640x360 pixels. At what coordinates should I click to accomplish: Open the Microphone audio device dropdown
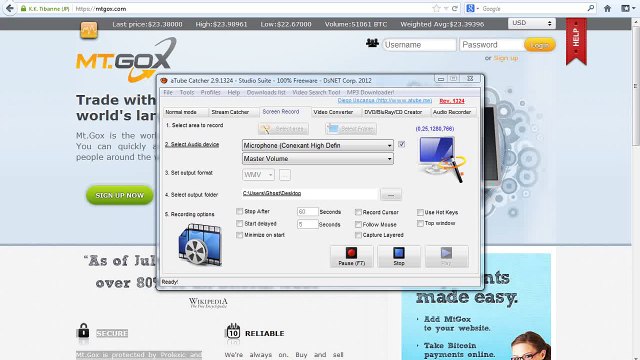318,145
